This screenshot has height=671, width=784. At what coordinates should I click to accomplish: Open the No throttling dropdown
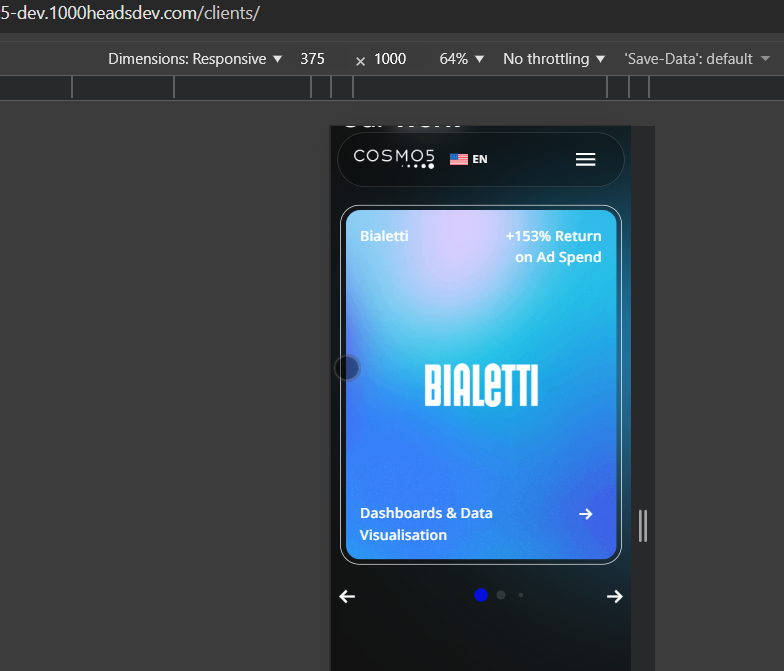click(554, 59)
